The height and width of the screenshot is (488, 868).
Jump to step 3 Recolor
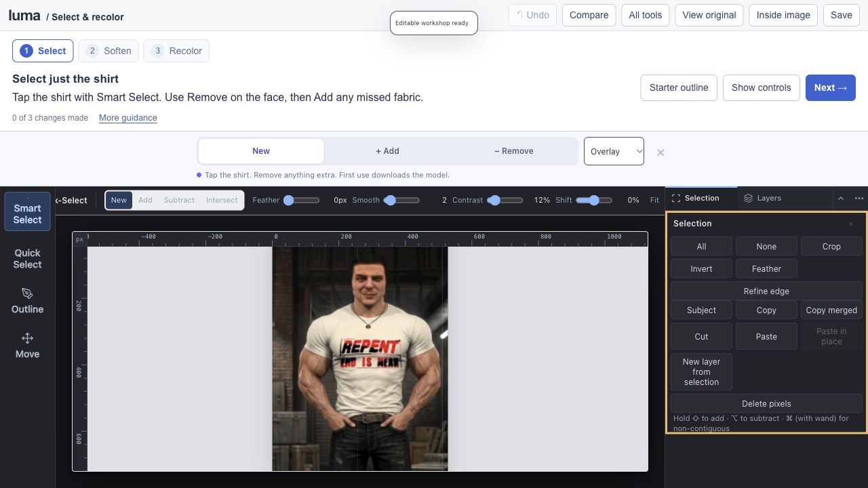coord(176,51)
